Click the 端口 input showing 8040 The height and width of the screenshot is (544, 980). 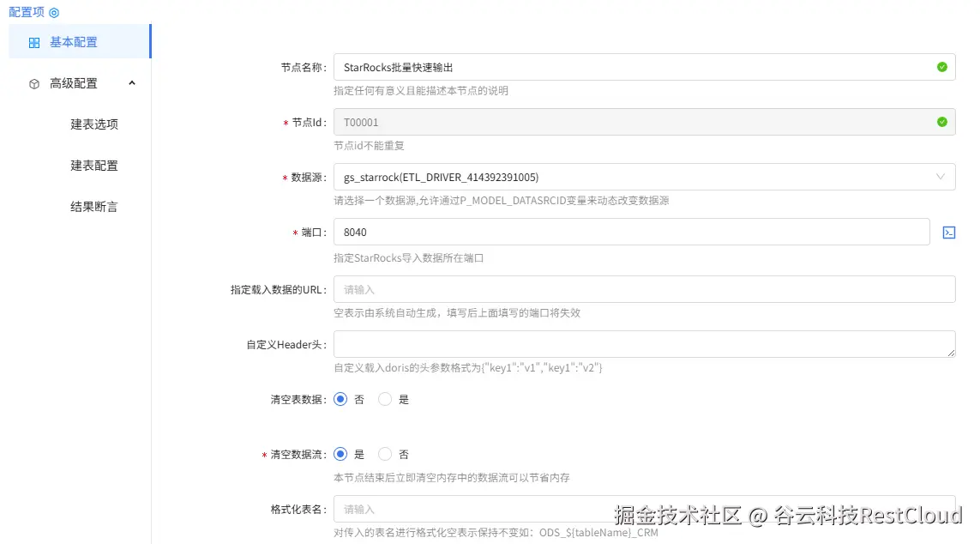(632, 232)
